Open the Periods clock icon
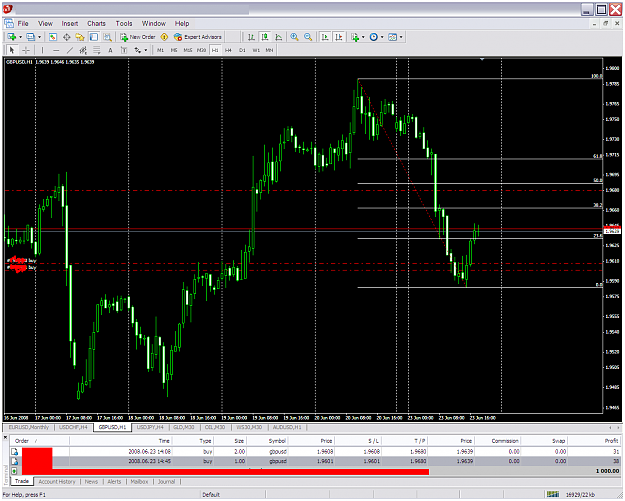The width and height of the screenshot is (625, 501). [x=373, y=37]
